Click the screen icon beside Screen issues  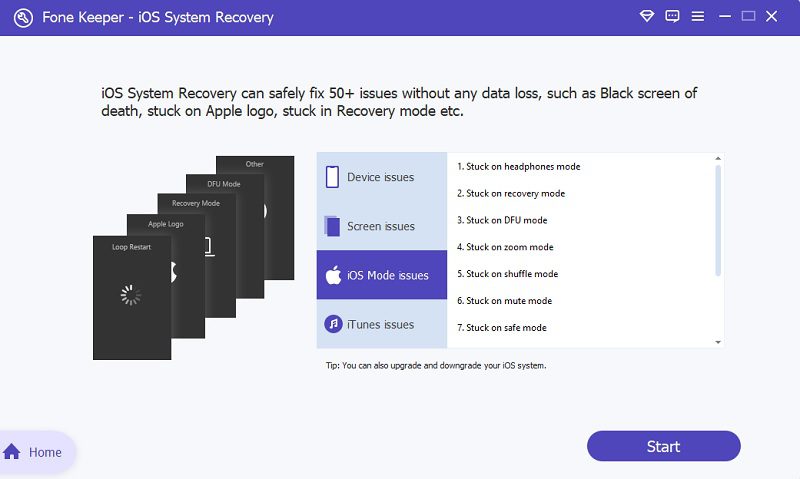point(332,226)
